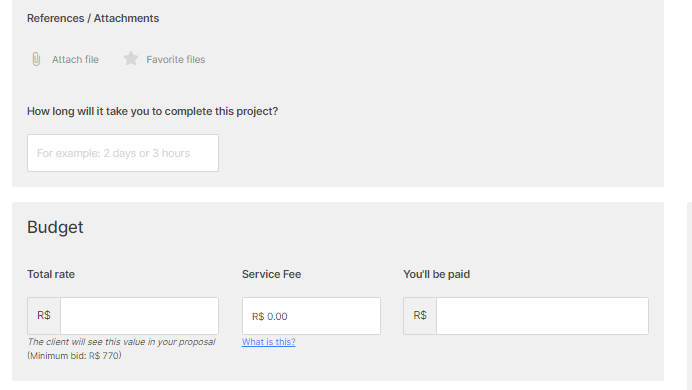Click the References / Attachments heading
Image resolution: width=692 pixels, height=390 pixels.
[x=93, y=18]
